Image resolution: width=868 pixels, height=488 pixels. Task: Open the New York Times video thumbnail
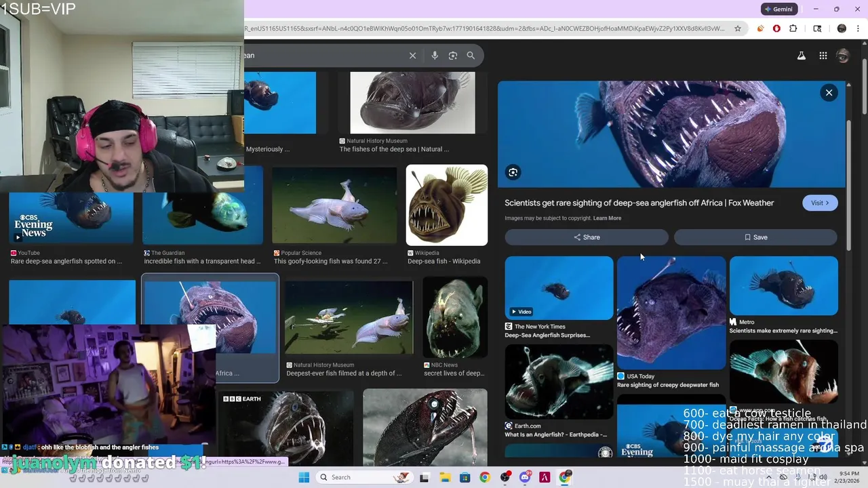click(559, 287)
